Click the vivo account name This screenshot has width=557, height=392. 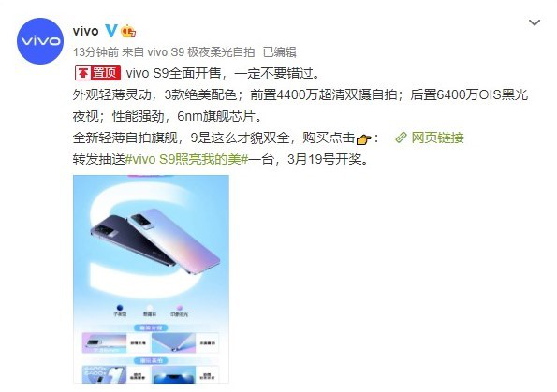pyautogui.click(x=85, y=31)
